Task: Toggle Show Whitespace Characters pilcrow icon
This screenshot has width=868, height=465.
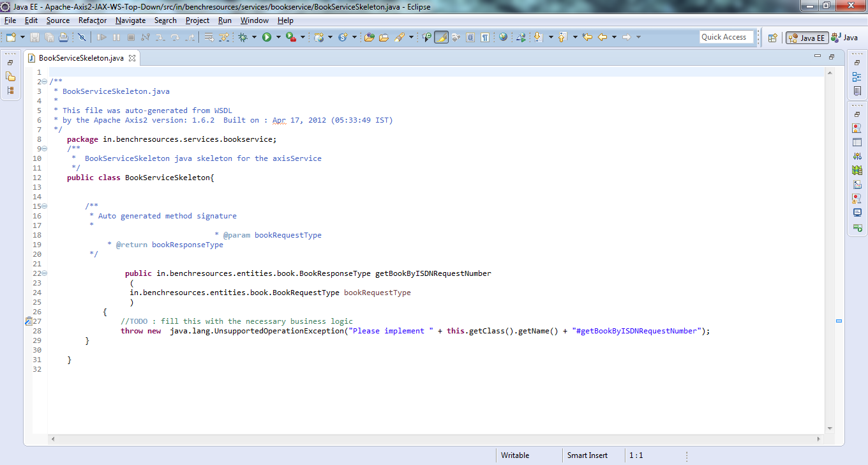Action: (x=485, y=37)
